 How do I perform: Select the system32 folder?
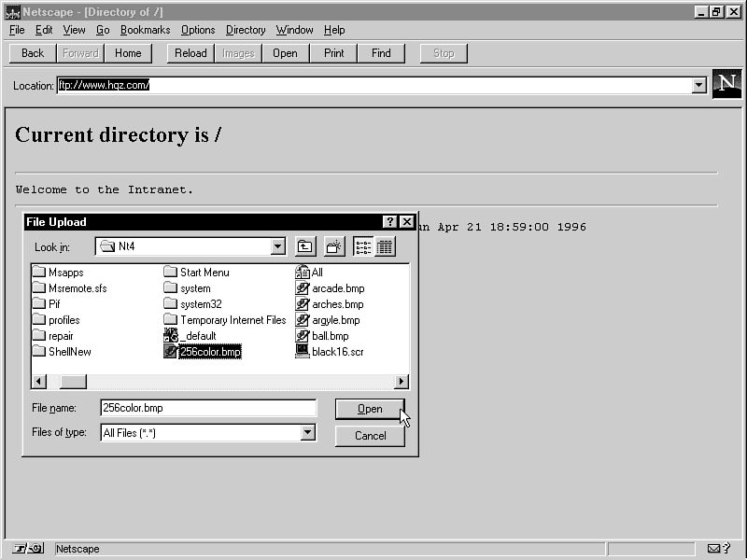pyautogui.click(x=200, y=304)
